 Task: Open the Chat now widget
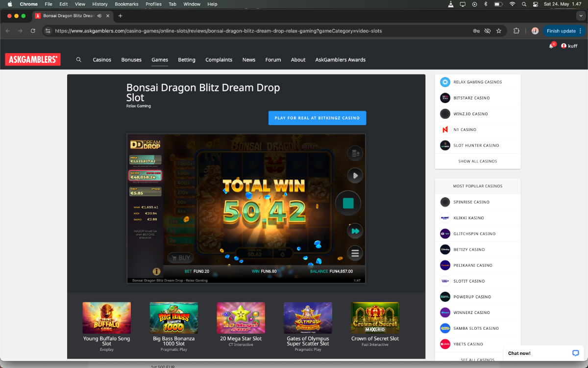click(x=543, y=353)
